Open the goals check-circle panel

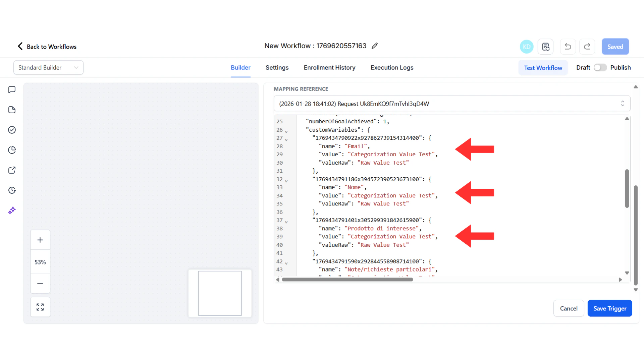coord(12,130)
